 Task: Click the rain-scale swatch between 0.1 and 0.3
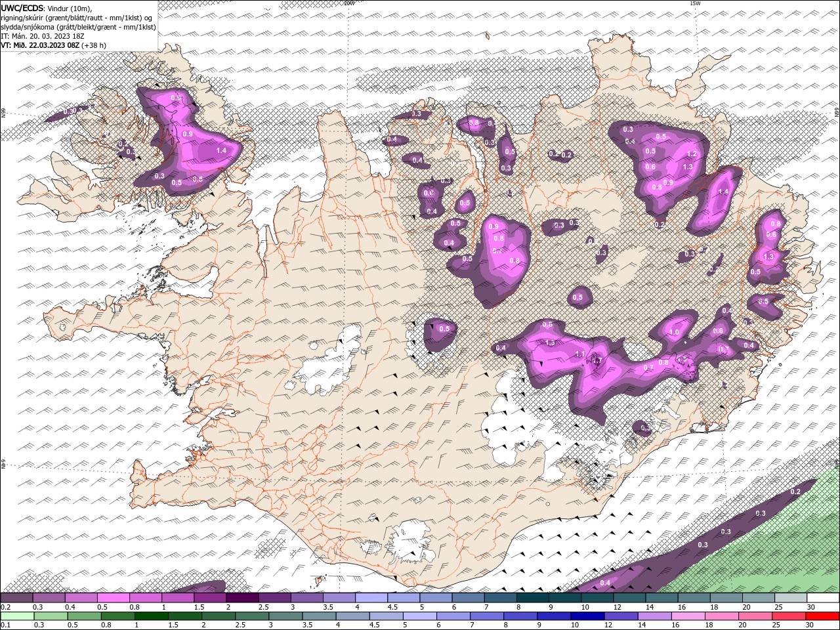[x=17, y=616]
